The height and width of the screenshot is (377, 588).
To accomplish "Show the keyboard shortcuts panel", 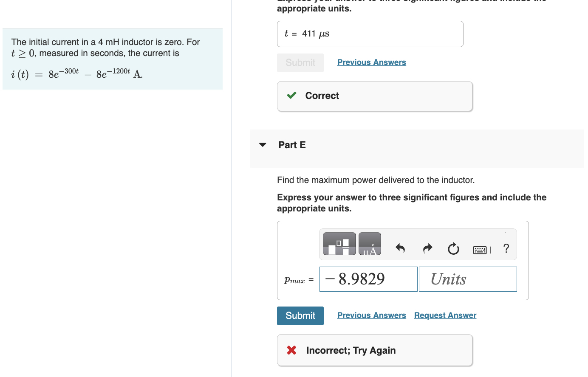I will (480, 250).
